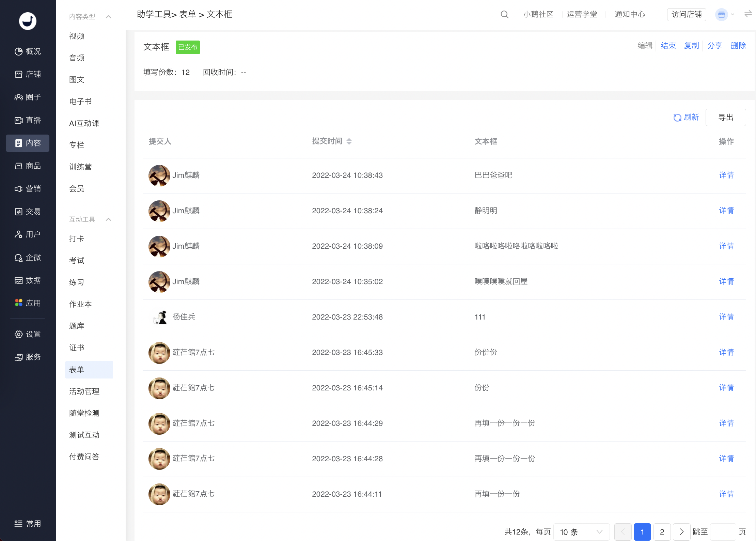Open the 10 条 page size dropdown
The image size is (756, 541).
(x=582, y=532)
